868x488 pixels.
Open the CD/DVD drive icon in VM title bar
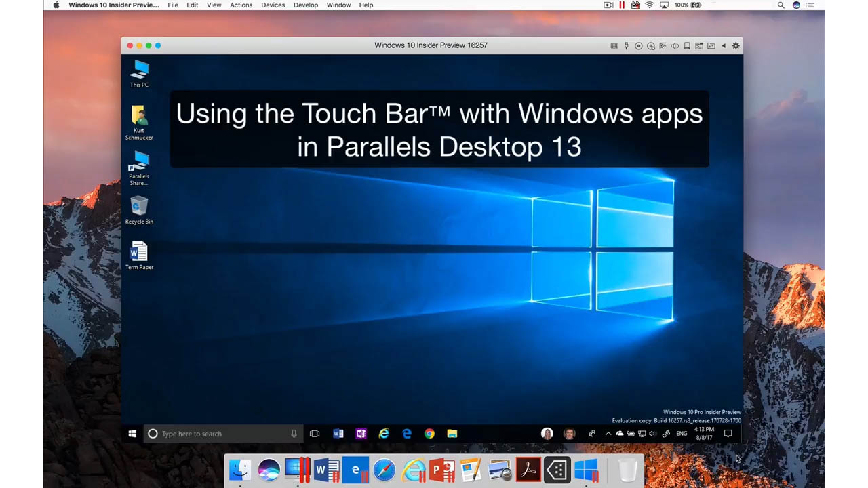[x=639, y=46]
